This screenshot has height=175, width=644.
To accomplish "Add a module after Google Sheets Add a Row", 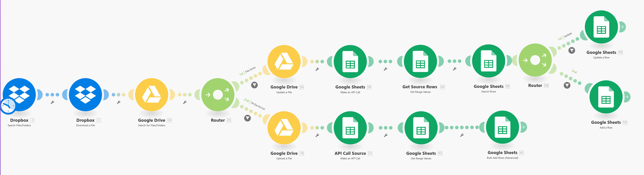I will coord(627,97).
